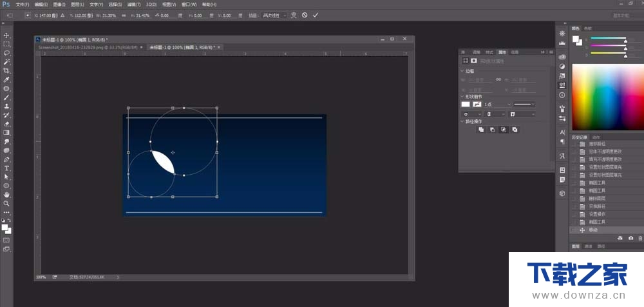Image resolution: width=644 pixels, height=307 pixels.
Task: Open the stroke width 1点 dropdown
Action: pyautogui.click(x=498, y=104)
